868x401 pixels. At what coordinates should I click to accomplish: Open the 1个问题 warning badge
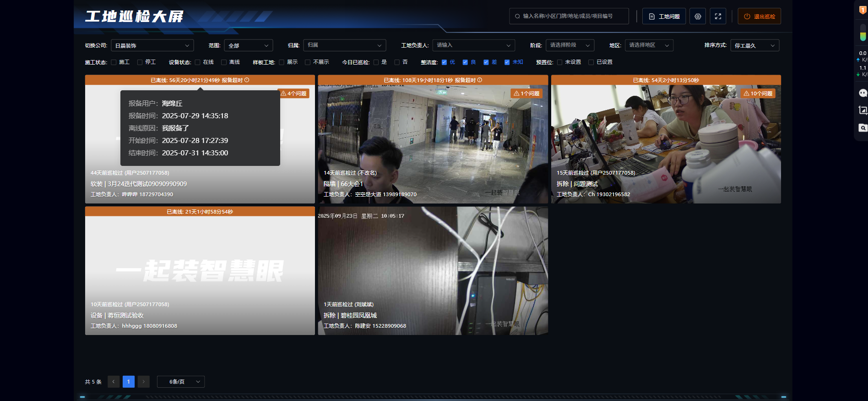coord(526,93)
